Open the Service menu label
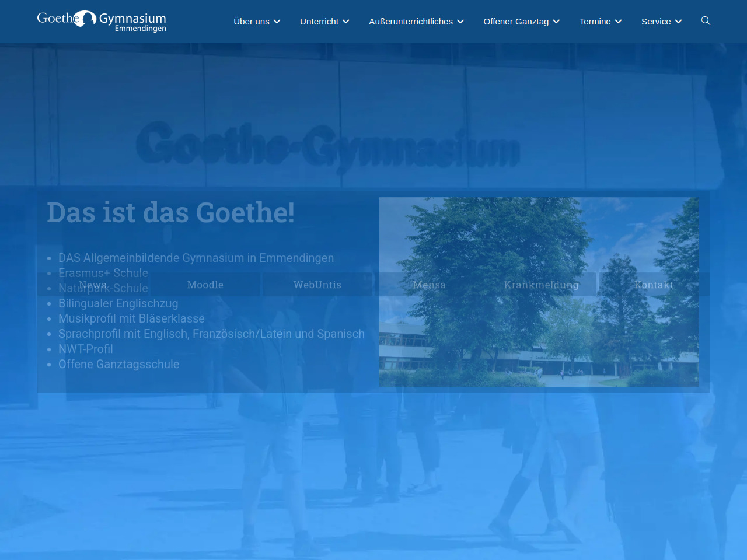The width and height of the screenshot is (747, 560). (x=656, y=22)
